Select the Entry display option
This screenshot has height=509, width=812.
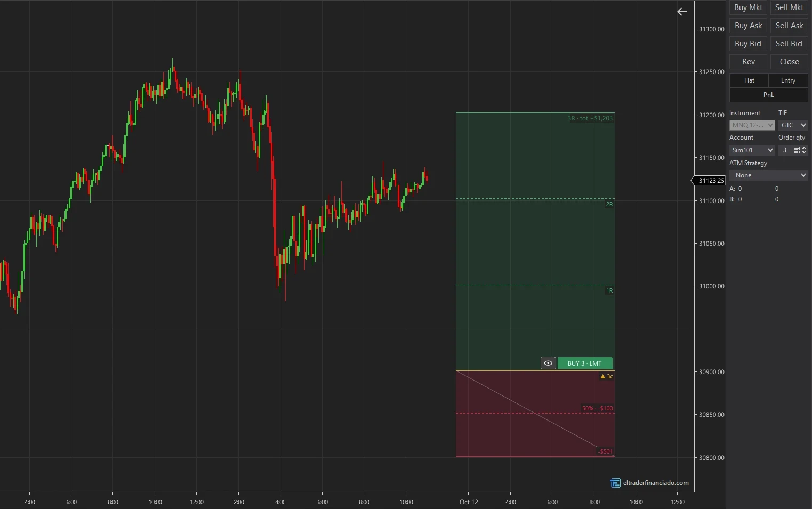coord(788,80)
